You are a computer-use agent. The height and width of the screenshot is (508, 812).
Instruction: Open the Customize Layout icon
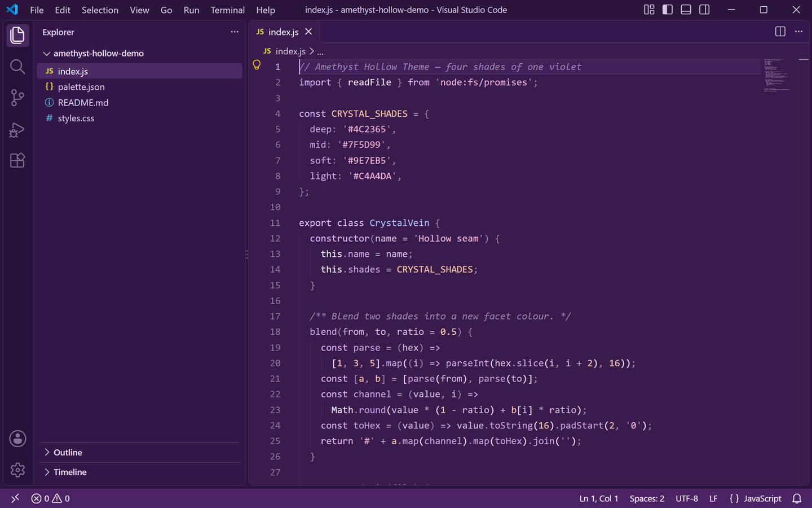click(650, 10)
